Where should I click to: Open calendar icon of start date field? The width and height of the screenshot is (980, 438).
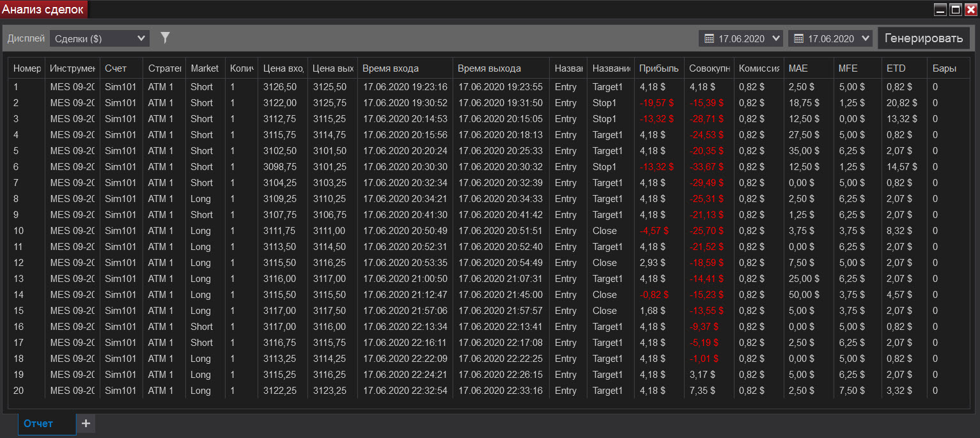[709, 38]
